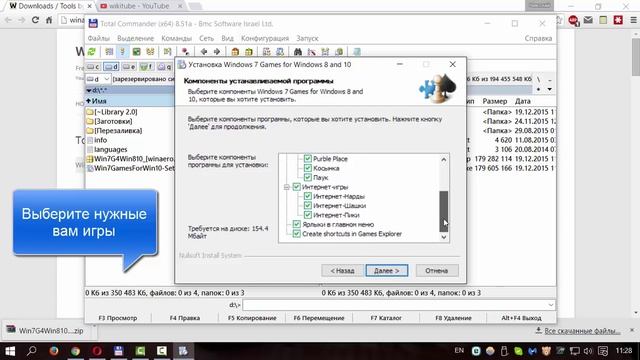Collapse the Интернет-игры tree node
The height and width of the screenshot is (360, 640).
[x=287, y=187]
